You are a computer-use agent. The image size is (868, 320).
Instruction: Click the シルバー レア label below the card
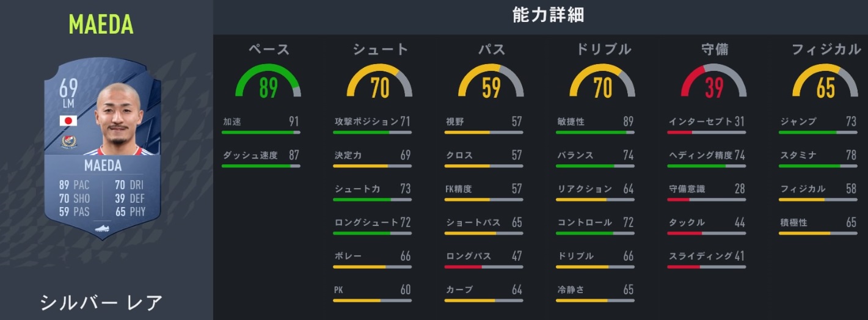click(101, 302)
